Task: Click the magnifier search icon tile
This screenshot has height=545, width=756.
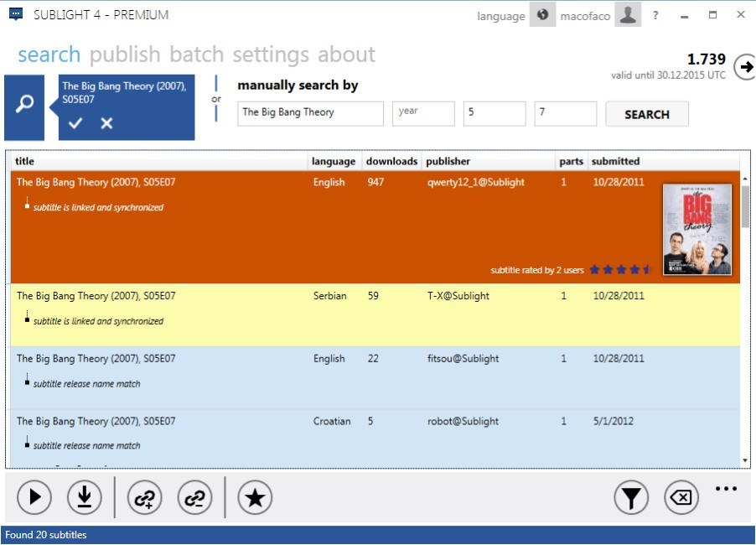Action: click(x=26, y=105)
